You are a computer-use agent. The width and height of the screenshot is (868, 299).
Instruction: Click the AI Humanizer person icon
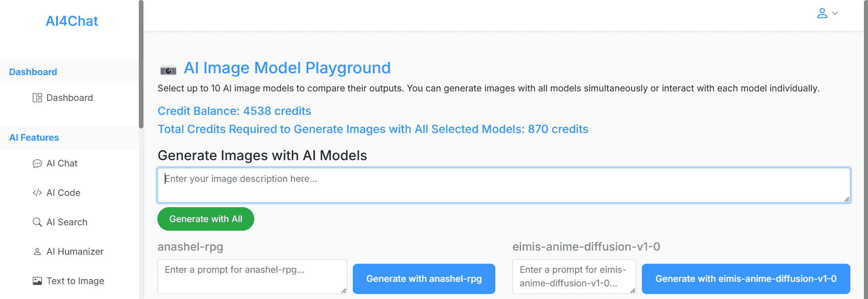(37, 252)
